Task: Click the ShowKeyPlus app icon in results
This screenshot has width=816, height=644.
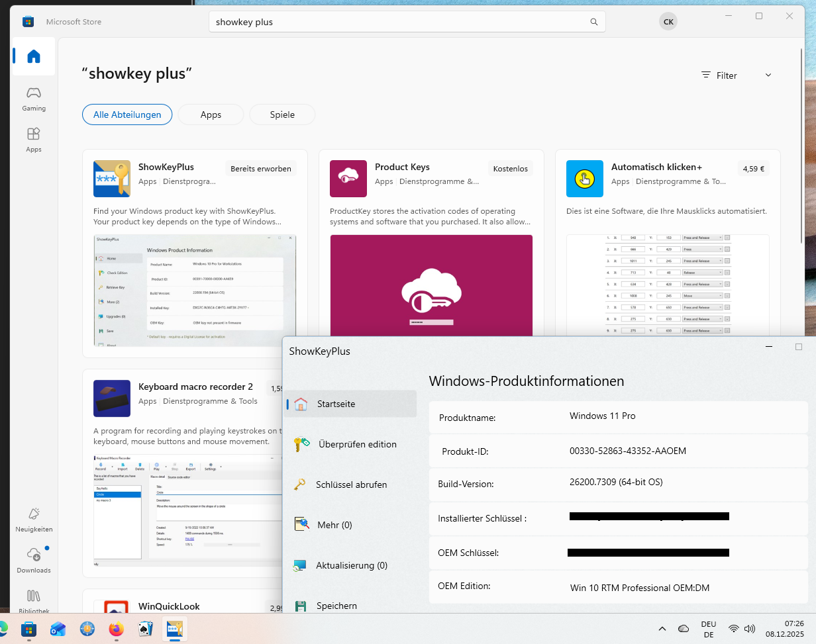Action: coord(112,179)
